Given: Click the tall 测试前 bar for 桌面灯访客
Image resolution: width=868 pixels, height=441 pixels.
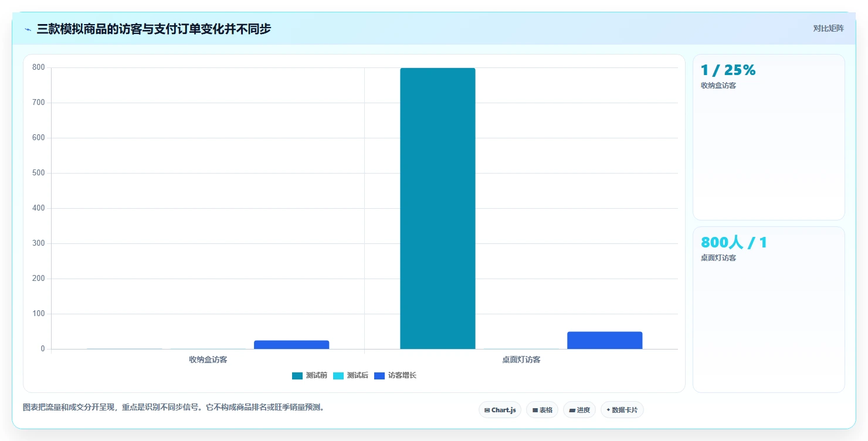Looking at the screenshot, I should pyautogui.click(x=438, y=208).
